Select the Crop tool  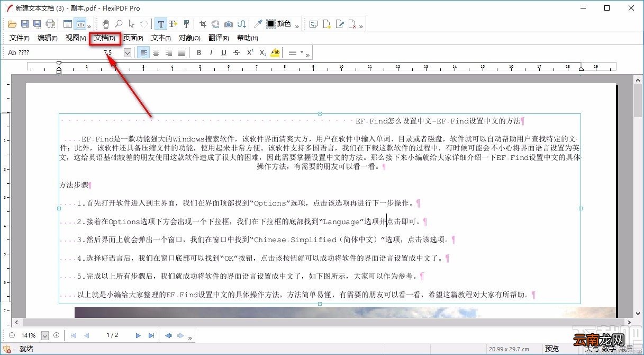[203, 24]
